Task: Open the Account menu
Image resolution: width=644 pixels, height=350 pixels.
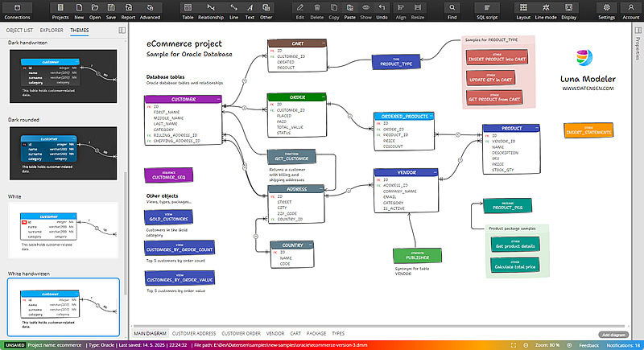Action: [x=631, y=11]
